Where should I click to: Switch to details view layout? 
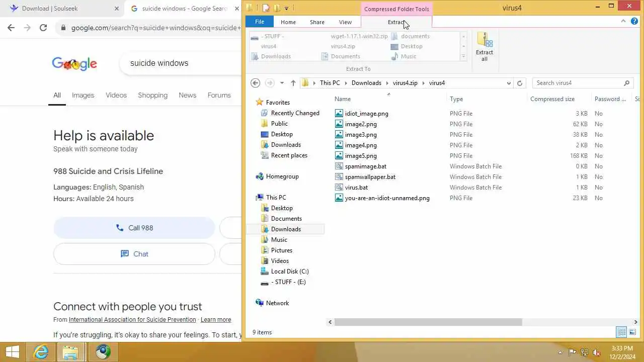[621, 332]
